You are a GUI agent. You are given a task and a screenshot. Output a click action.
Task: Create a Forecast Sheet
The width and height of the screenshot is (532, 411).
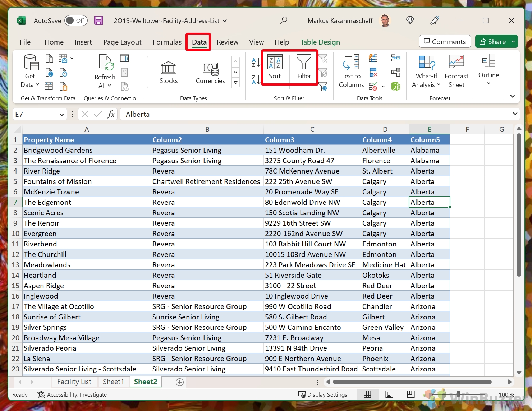456,71
